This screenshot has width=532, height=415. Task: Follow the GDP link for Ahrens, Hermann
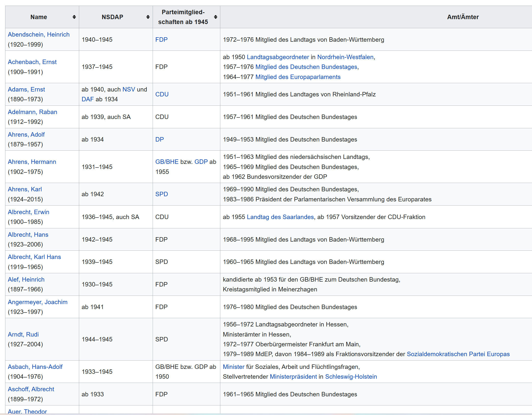(201, 162)
